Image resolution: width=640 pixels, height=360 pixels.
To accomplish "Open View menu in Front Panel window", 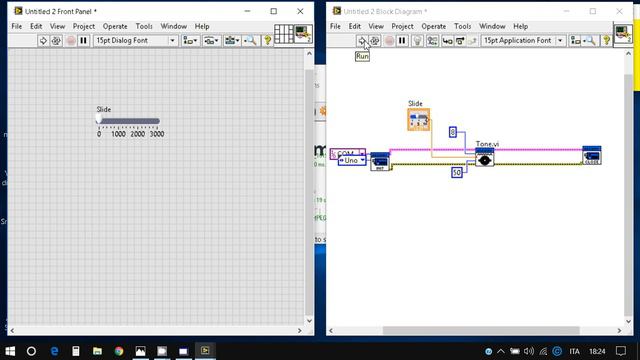I will click(x=57, y=26).
